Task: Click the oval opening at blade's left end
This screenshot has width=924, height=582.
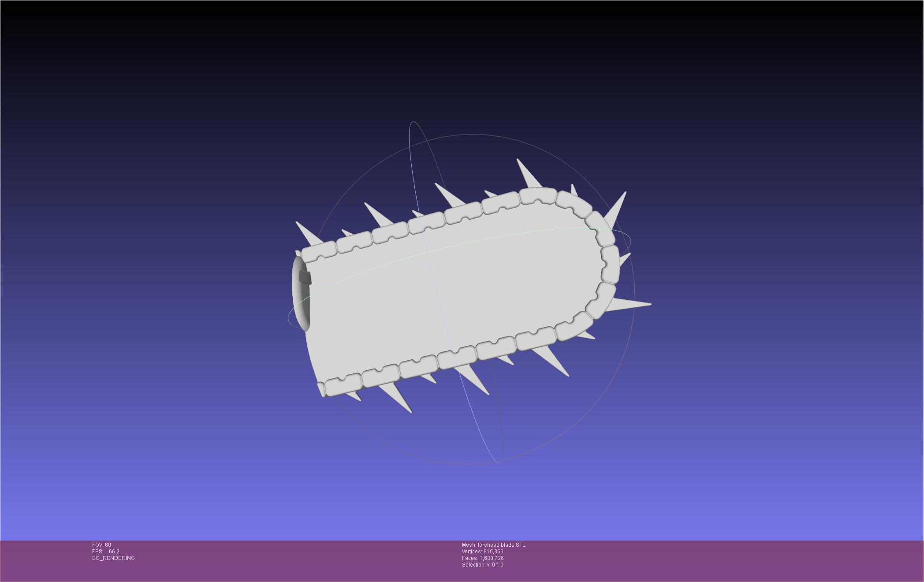Action: point(301,294)
